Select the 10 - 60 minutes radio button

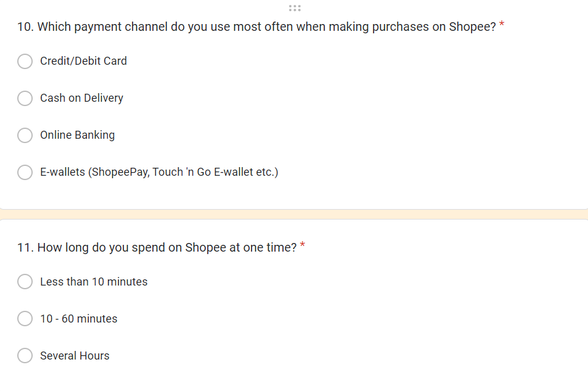tap(25, 319)
